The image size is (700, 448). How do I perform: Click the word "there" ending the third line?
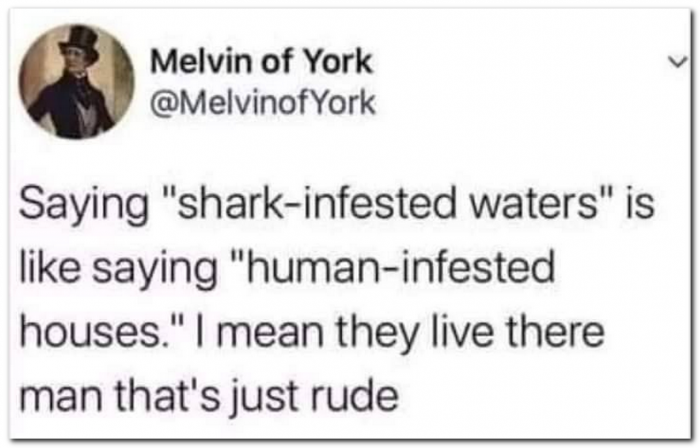pos(563,331)
